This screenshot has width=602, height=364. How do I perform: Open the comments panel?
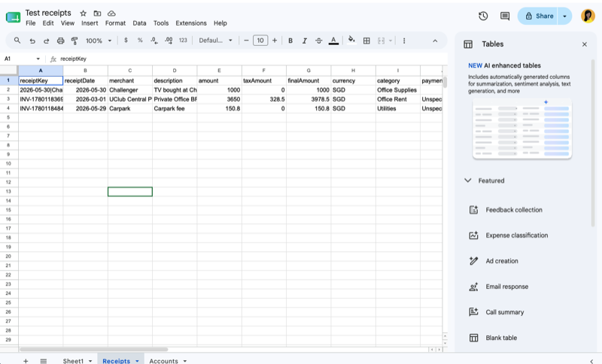coord(505,16)
